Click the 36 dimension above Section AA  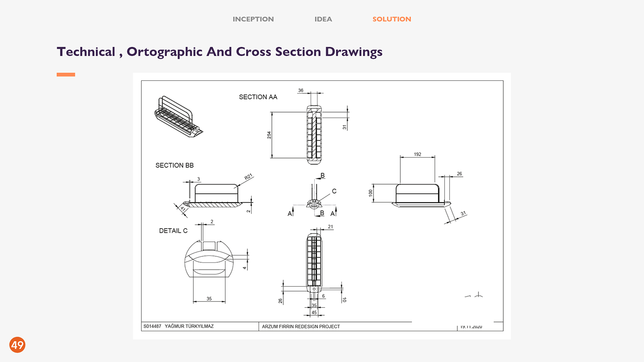[x=301, y=90]
